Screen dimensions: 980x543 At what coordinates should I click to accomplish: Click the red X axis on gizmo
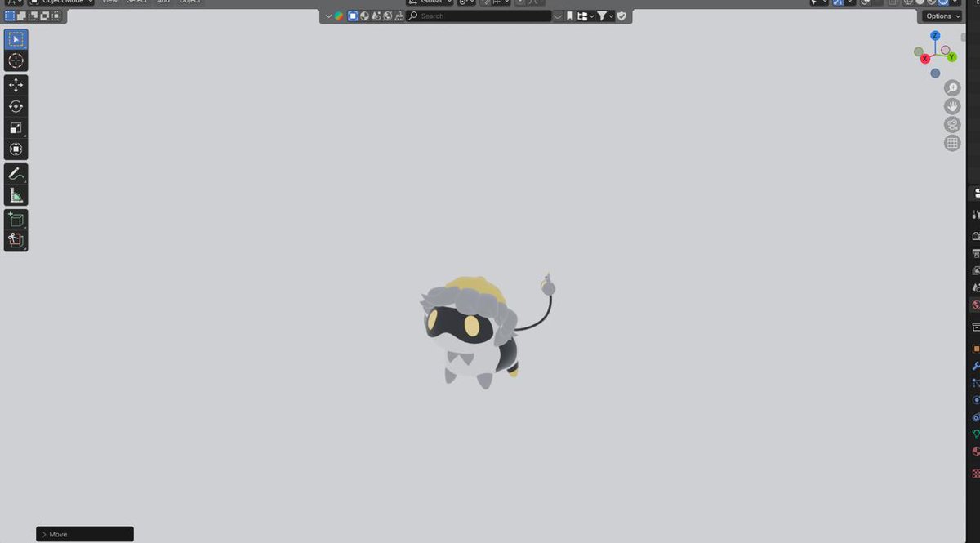pos(925,59)
